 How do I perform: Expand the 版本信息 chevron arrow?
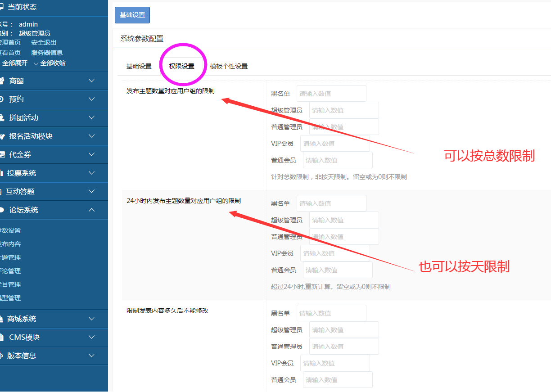[92, 356]
